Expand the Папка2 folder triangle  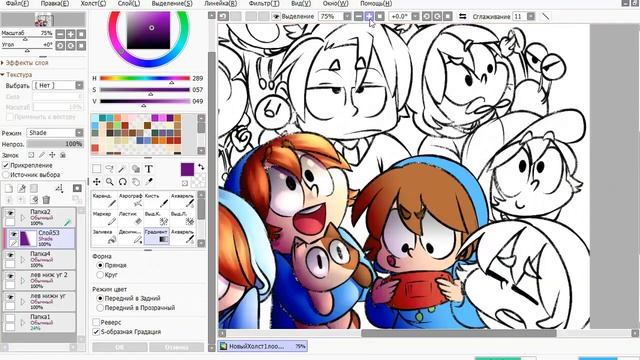(x=23, y=218)
